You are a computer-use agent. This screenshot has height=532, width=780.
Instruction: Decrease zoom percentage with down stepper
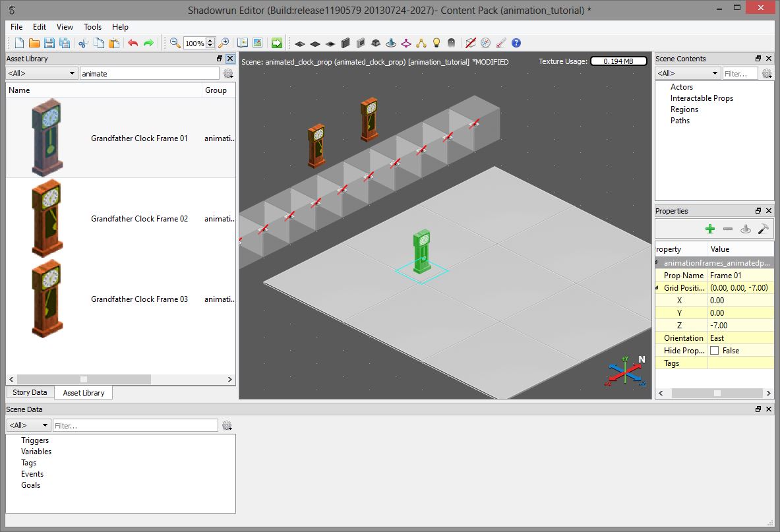(x=210, y=45)
